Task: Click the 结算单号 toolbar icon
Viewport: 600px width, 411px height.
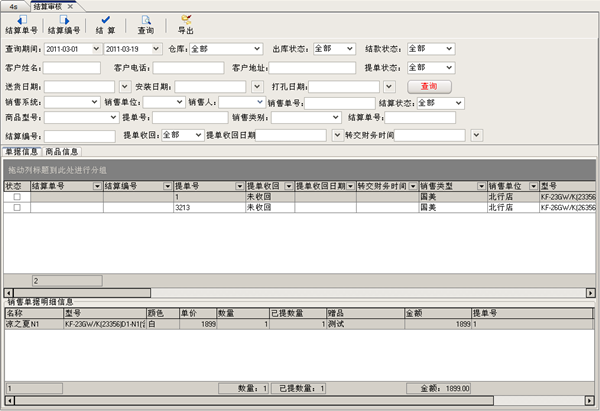Action: pyautogui.click(x=21, y=24)
